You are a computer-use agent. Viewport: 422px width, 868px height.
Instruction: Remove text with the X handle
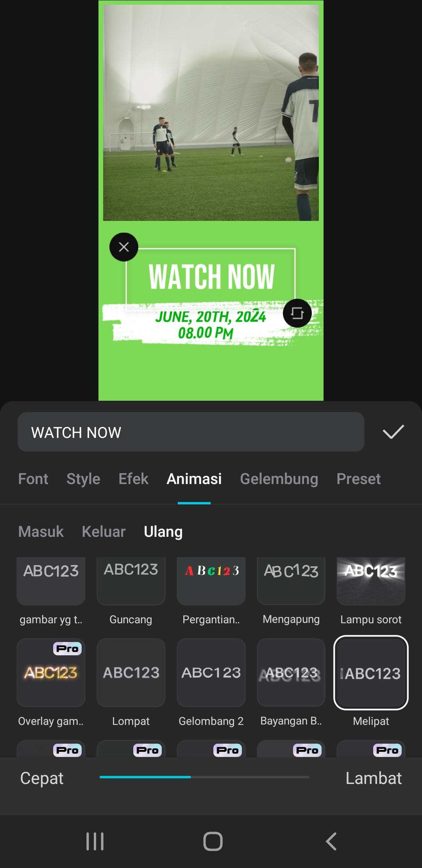pos(124,247)
